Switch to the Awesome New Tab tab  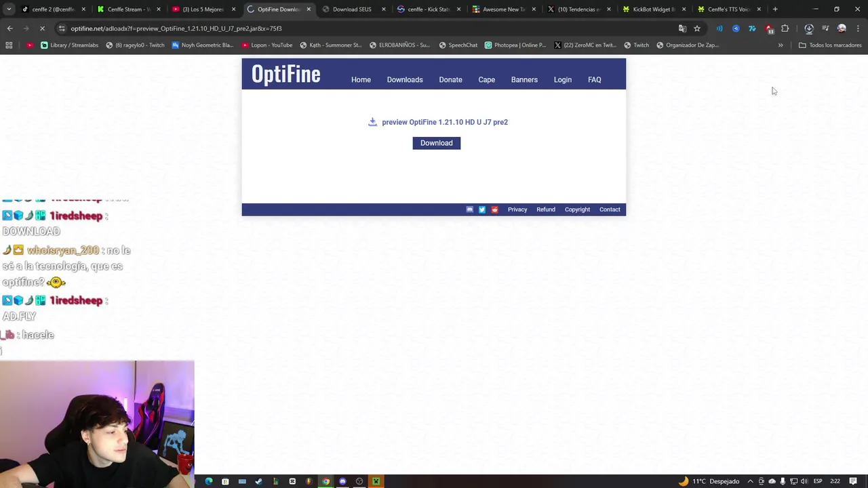click(x=505, y=9)
